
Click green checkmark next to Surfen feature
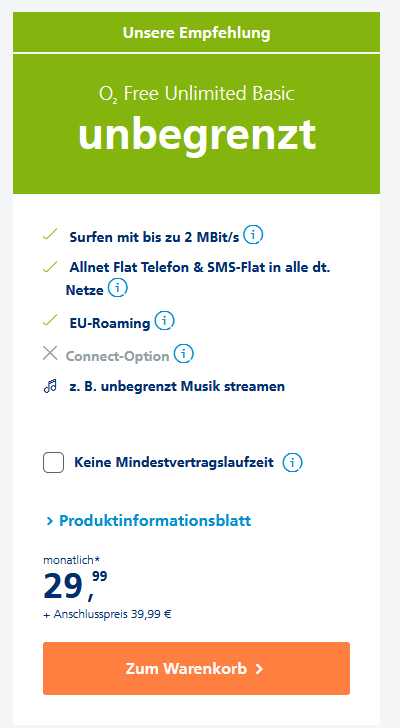pos(50,234)
